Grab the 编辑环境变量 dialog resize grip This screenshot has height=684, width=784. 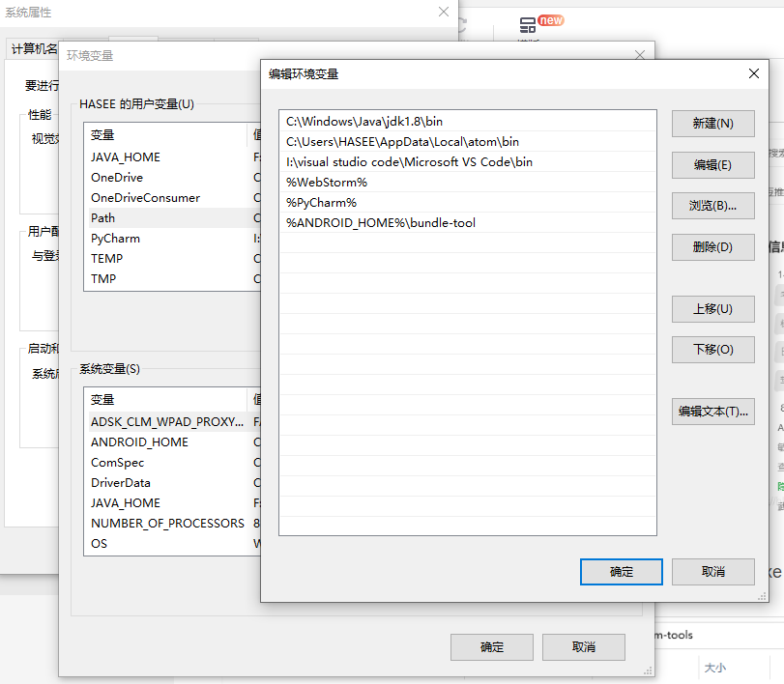(763, 596)
